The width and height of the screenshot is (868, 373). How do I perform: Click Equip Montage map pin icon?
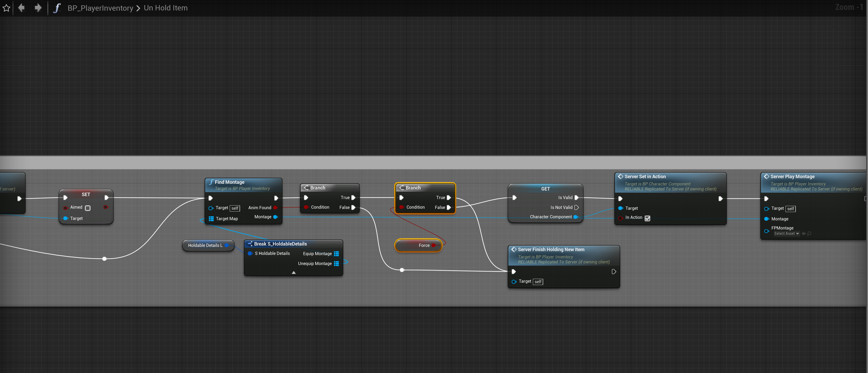(336, 254)
